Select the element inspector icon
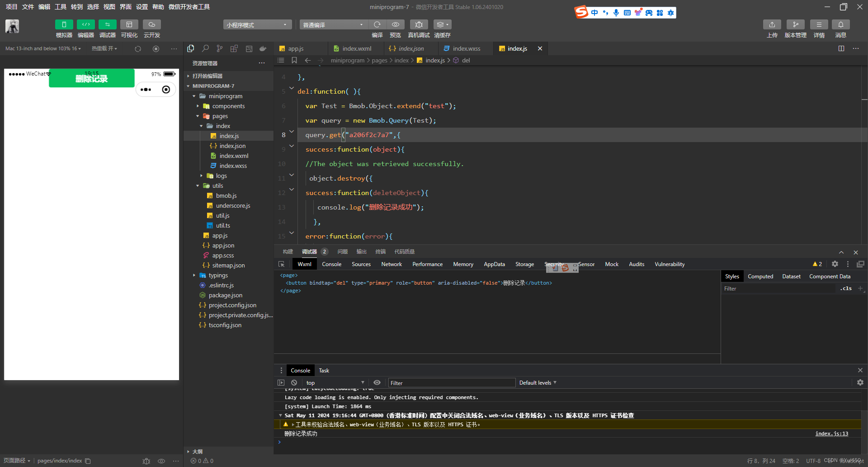868x467 pixels. point(282,264)
